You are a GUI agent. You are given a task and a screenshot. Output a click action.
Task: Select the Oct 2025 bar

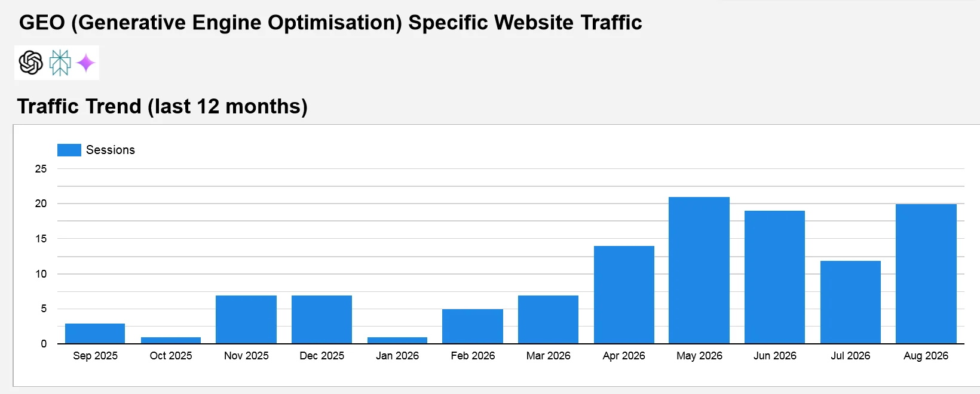[x=171, y=340]
